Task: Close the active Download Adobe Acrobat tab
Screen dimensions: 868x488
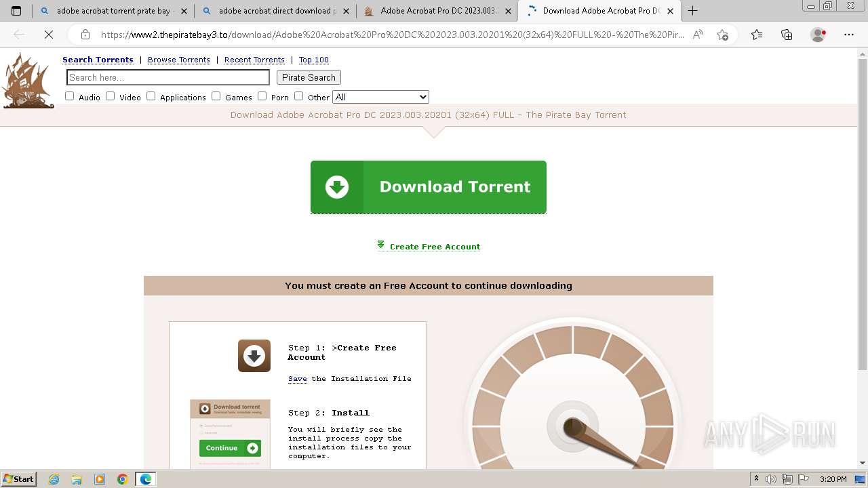Action: pos(670,11)
